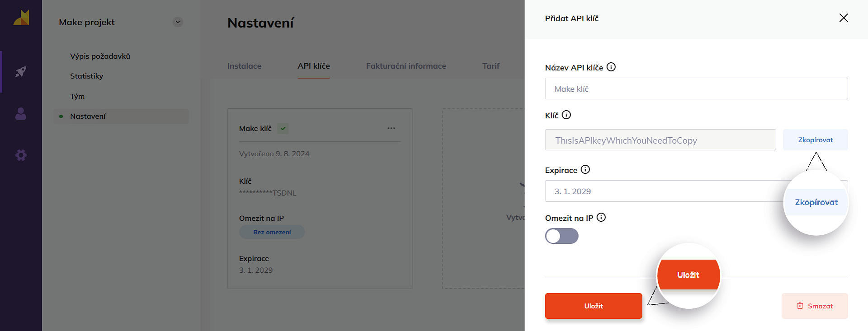The image size is (868, 331).
Task: Click info icon next to Omezit na IP
Action: (601, 218)
